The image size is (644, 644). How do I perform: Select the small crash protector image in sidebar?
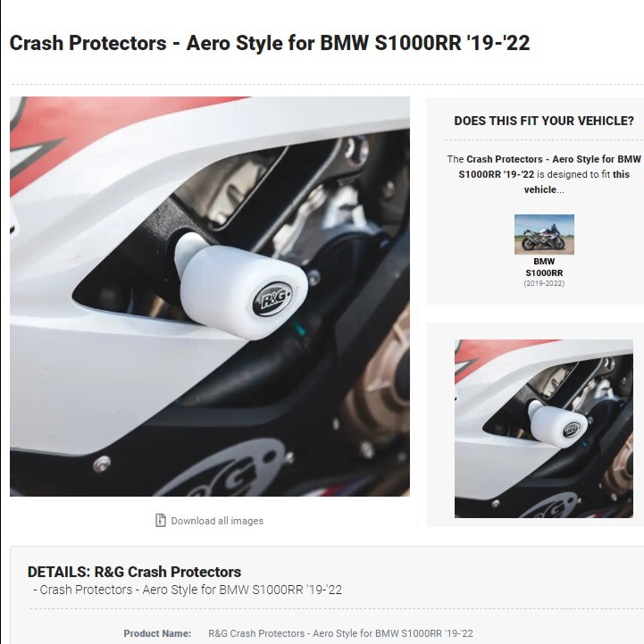click(x=543, y=429)
